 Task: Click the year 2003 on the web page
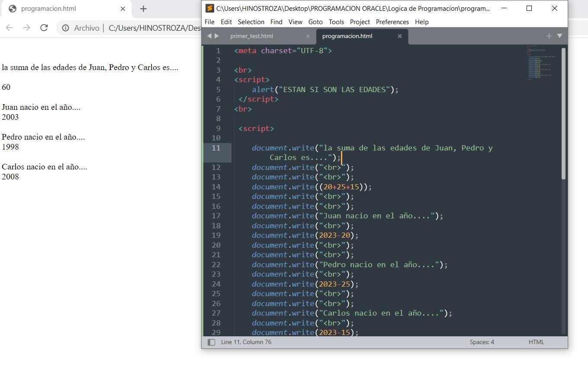10,117
